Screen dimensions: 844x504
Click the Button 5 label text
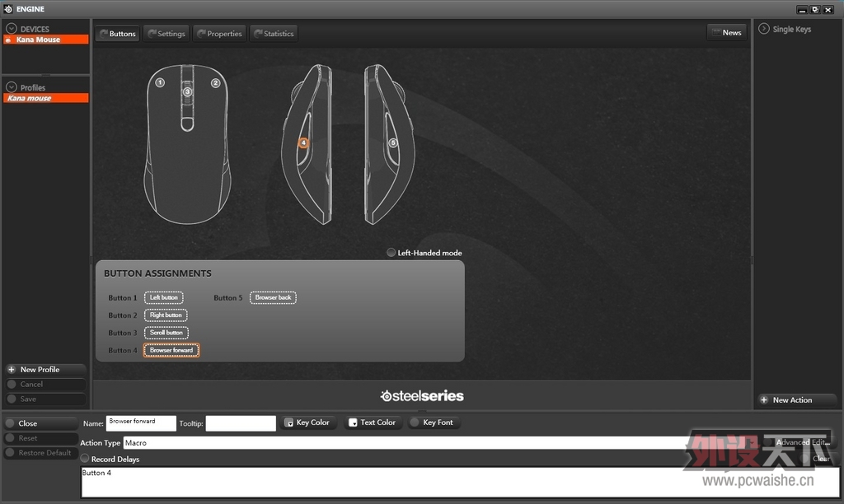pos(228,298)
